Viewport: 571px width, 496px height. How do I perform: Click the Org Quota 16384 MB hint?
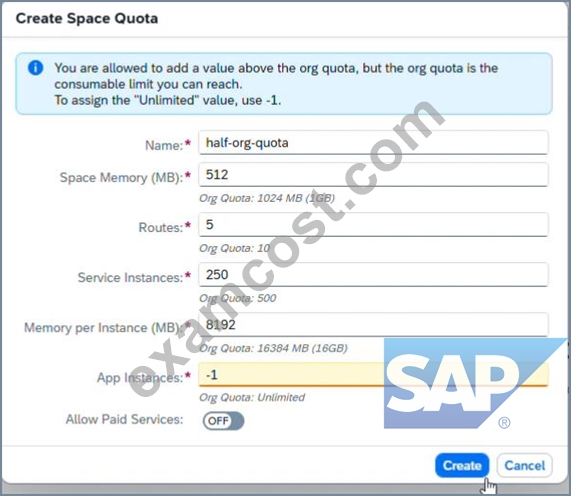(273, 348)
